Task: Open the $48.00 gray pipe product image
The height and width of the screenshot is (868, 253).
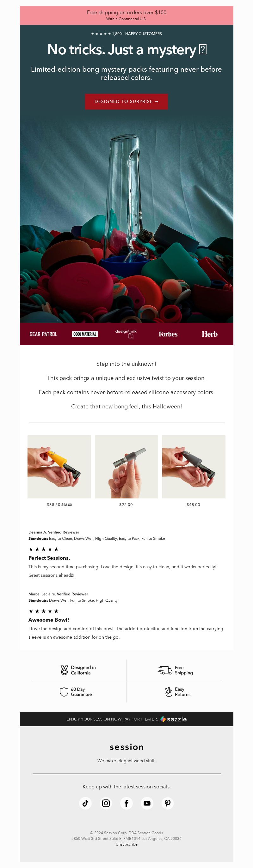Action: 194,467
